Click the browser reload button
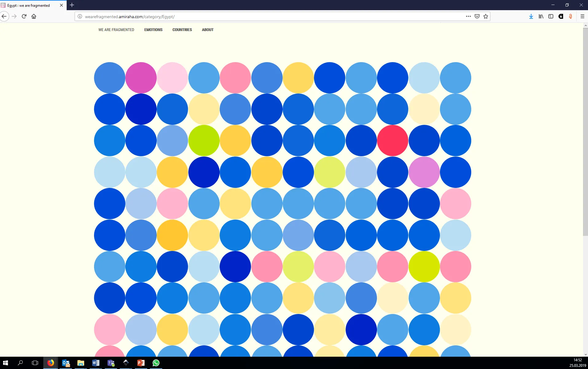 pos(24,16)
